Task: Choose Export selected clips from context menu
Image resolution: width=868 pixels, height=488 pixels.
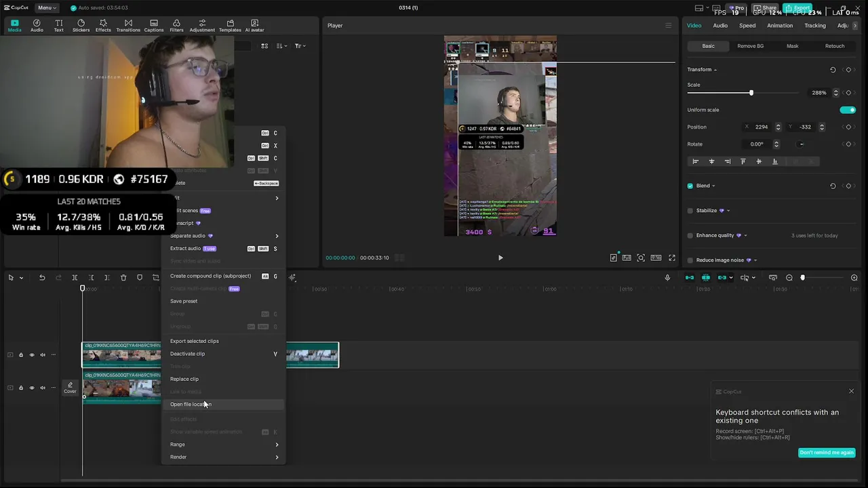Action: (x=224, y=341)
